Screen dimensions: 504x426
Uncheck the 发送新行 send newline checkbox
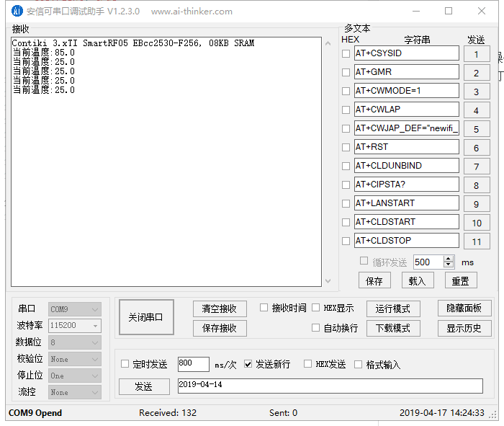pos(248,364)
